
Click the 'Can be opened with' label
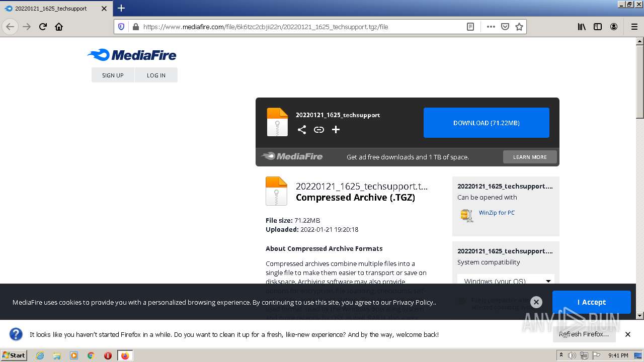(x=487, y=197)
